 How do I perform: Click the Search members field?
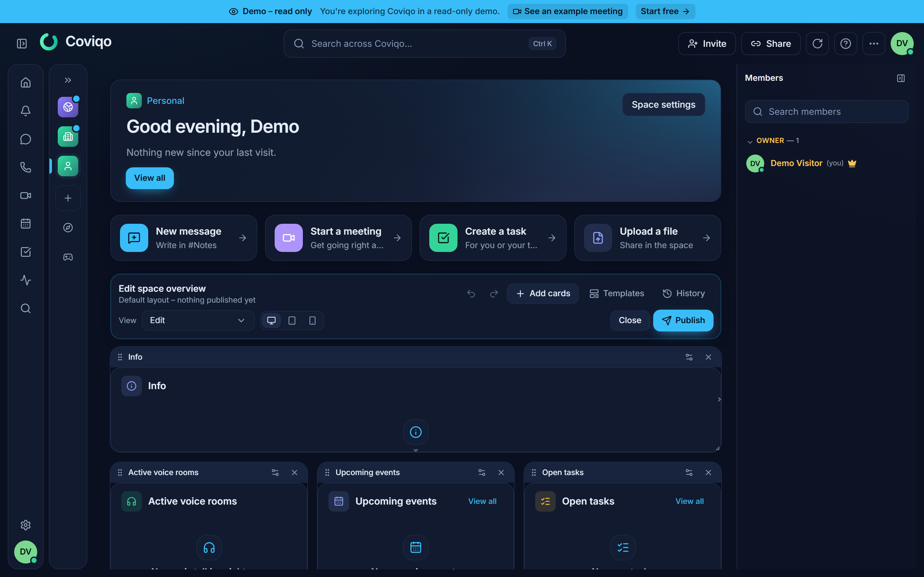[826, 112]
